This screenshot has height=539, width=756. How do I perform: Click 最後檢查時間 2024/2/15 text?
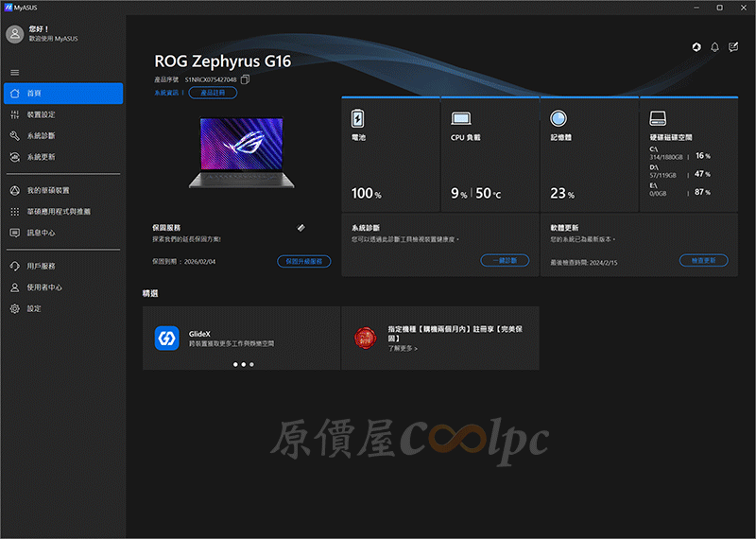coord(584,263)
